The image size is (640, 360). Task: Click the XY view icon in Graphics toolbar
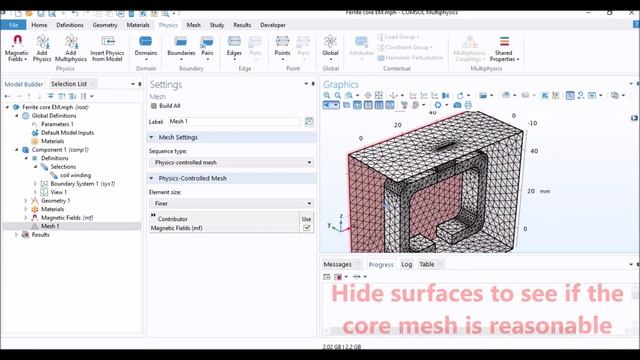coord(413,95)
